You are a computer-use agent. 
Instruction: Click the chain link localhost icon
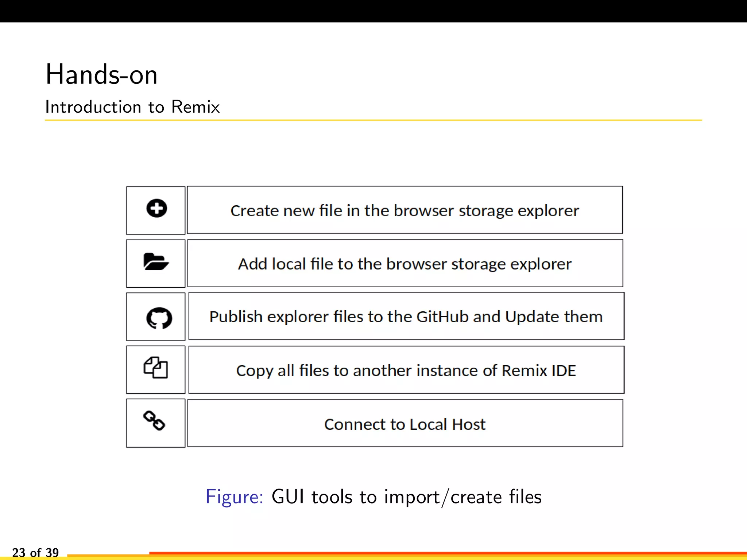pyautogui.click(x=154, y=421)
